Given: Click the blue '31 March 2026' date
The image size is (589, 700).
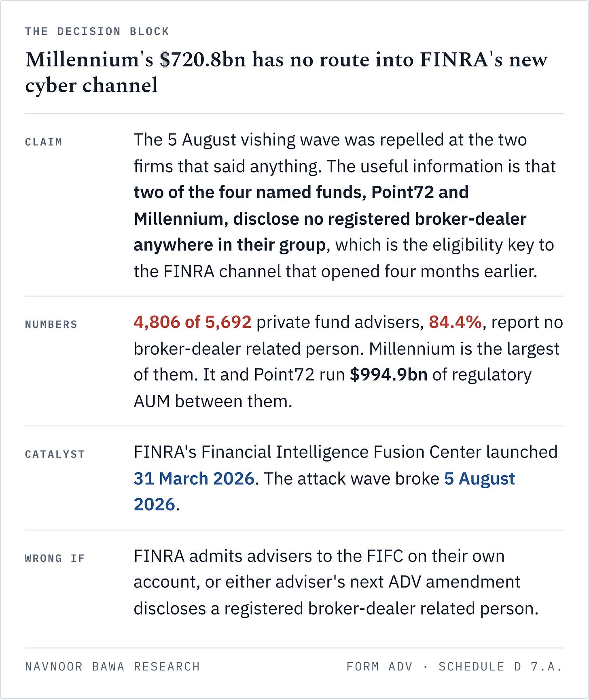Looking at the screenshot, I should click(x=194, y=479).
